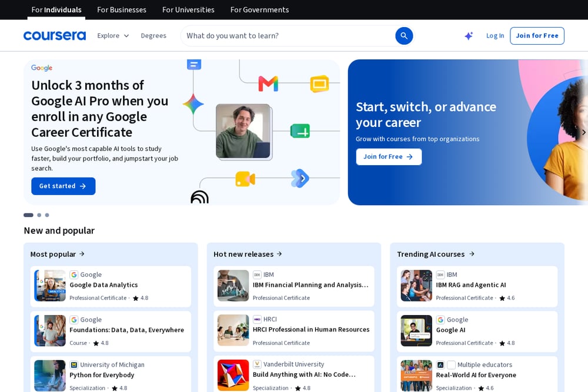
Task: Open the IBM RAG and Agentic AI title
Action: click(471, 285)
